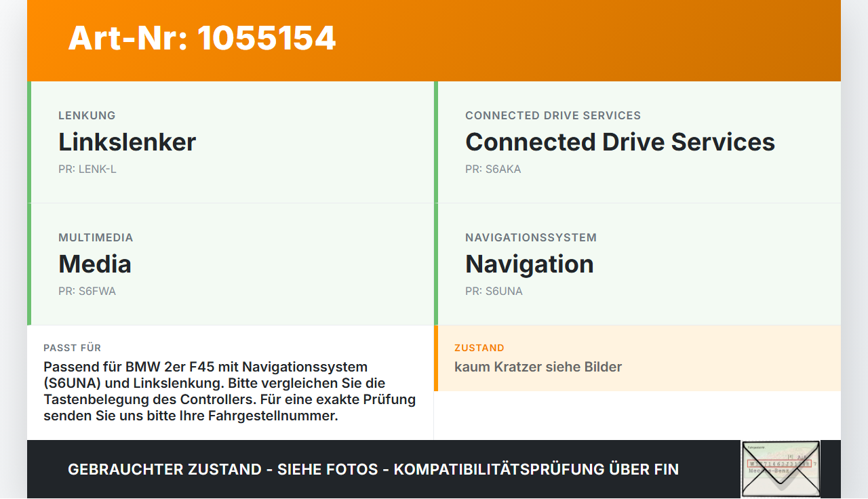Click the 'PR: S6AKA' code
This screenshot has width=868, height=499.
[x=493, y=169]
